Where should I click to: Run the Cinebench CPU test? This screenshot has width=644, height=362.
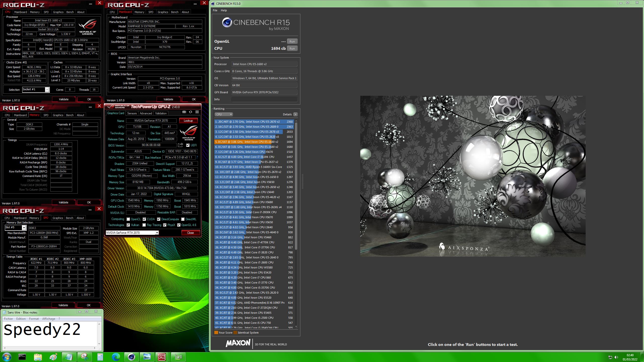click(x=292, y=49)
